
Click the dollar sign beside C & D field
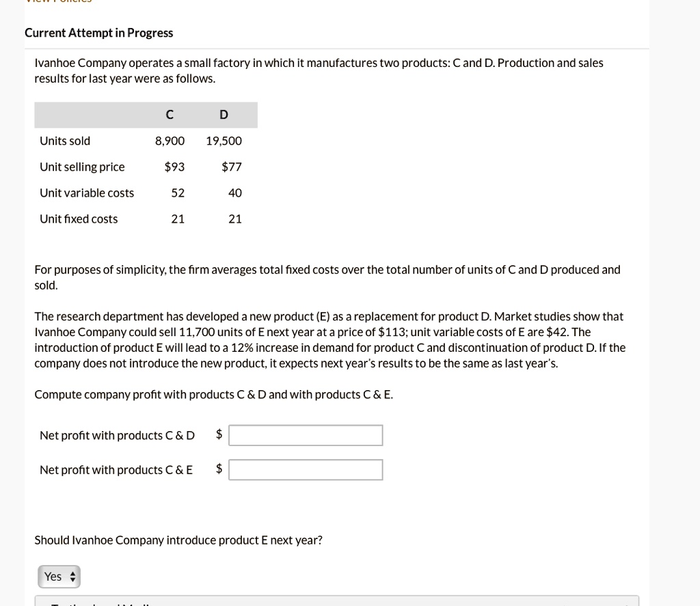[x=219, y=434]
